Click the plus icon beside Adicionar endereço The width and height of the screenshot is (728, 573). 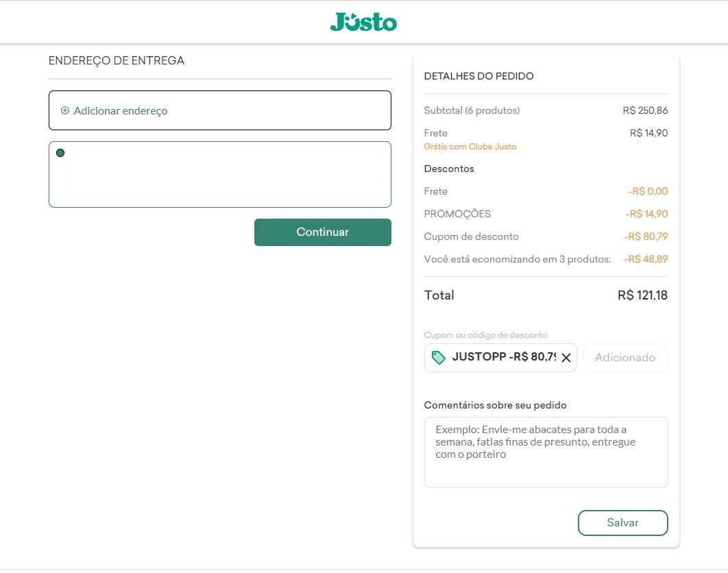tap(65, 110)
